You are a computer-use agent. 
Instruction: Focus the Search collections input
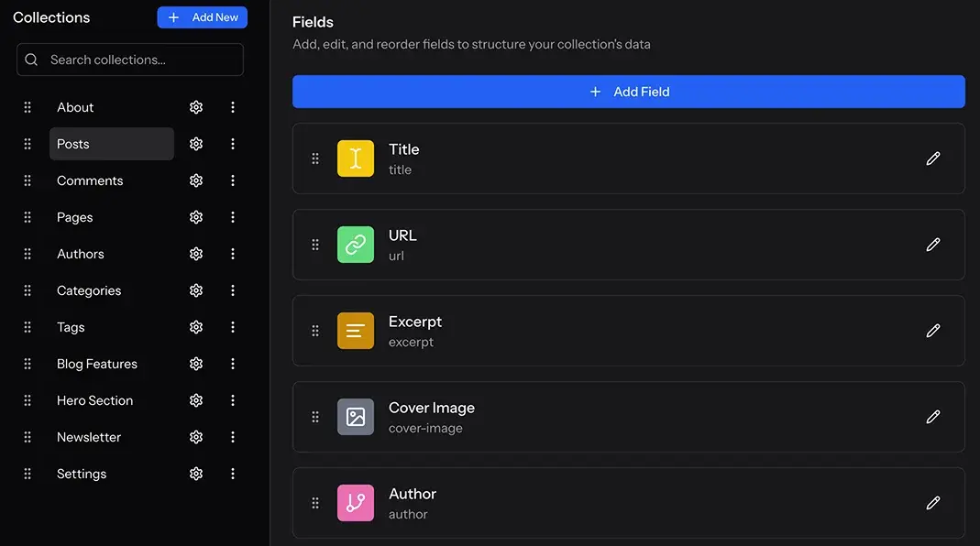pos(130,60)
